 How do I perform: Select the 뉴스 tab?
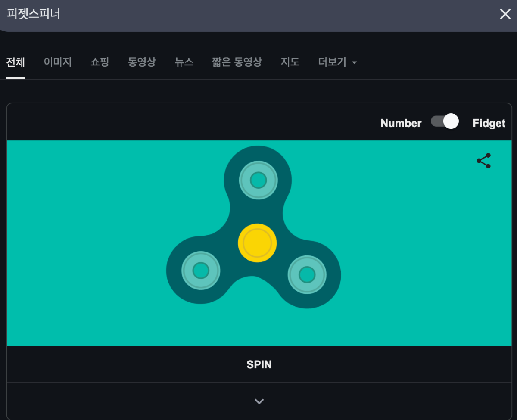click(x=184, y=62)
